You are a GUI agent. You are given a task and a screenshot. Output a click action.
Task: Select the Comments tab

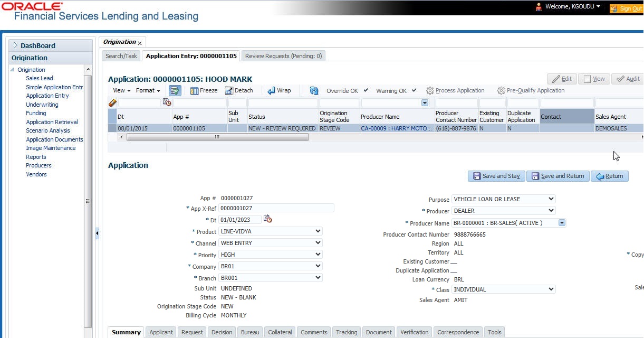point(314,332)
